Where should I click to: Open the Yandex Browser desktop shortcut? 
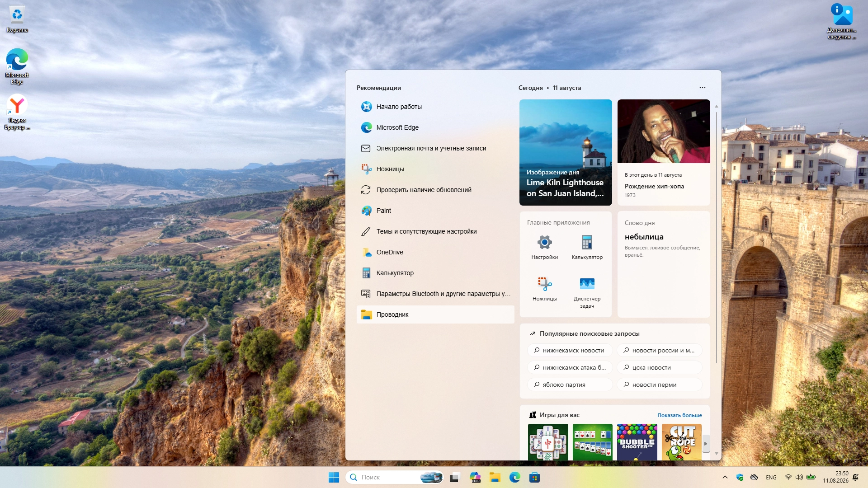(17, 112)
